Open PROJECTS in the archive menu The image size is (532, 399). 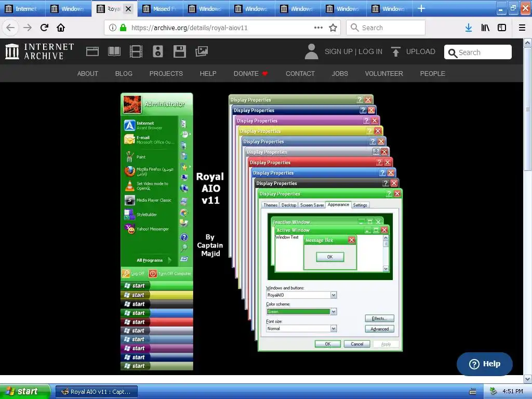(x=166, y=74)
